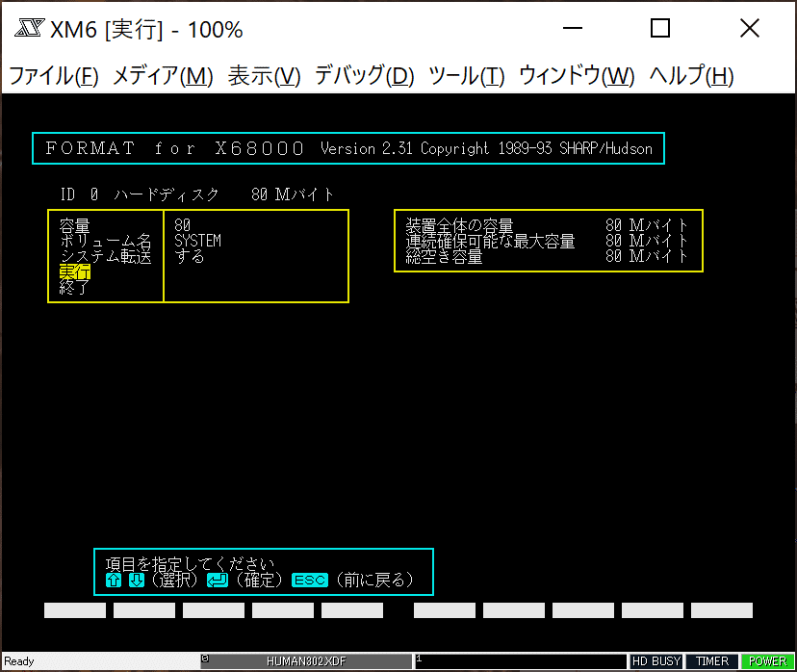
Task: Click the ID 0 ハードディスク header
Action: (x=197, y=194)
